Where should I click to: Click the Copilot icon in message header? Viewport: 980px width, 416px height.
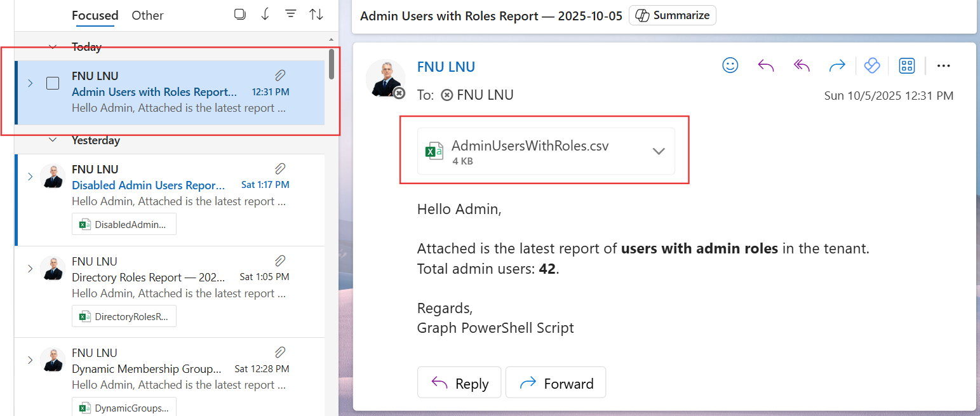point(871,65)
